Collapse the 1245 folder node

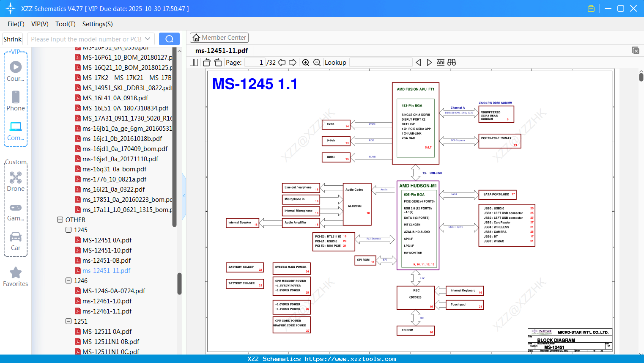69,230
